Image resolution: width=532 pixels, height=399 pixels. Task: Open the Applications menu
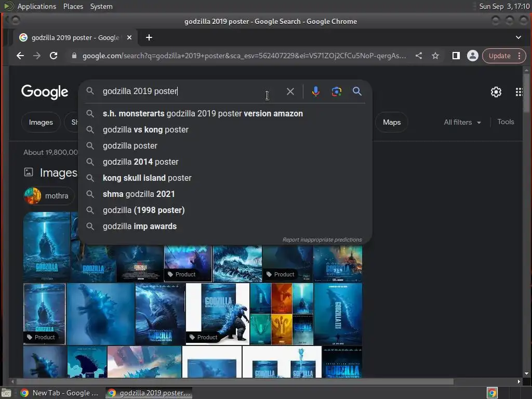[37, 6]
